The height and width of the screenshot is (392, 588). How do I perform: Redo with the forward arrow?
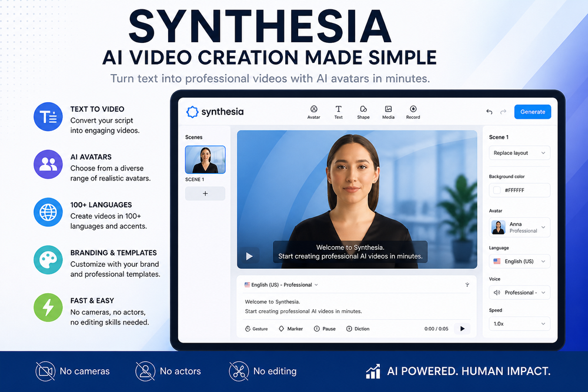pos(503,112)
